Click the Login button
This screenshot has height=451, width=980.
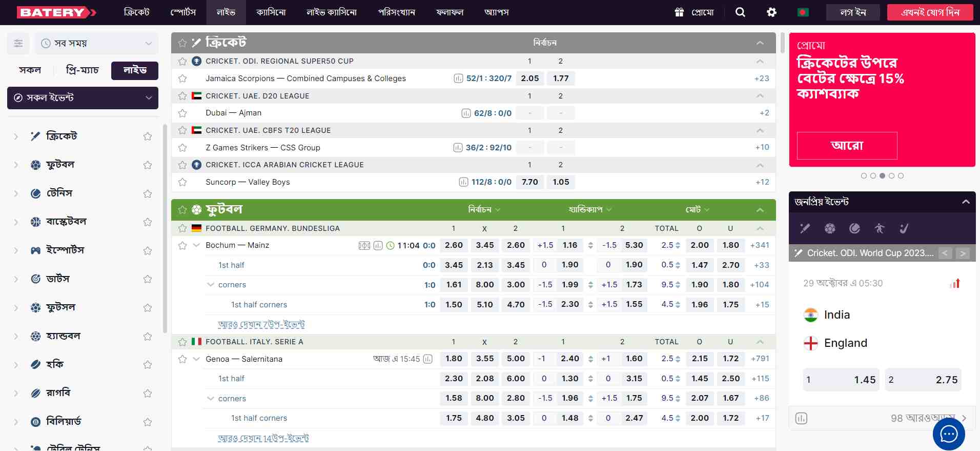[x=853, y=12]
